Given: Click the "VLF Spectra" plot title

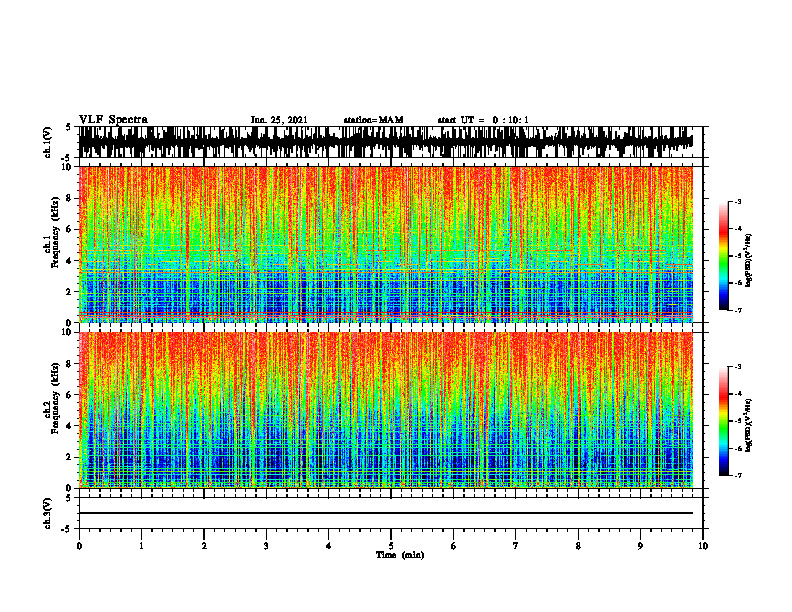Looking at the screenshot, I should [x=113, y=120].
